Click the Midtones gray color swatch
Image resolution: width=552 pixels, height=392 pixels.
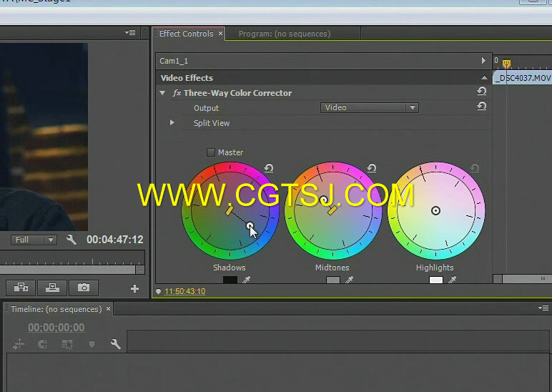(333, 280)
